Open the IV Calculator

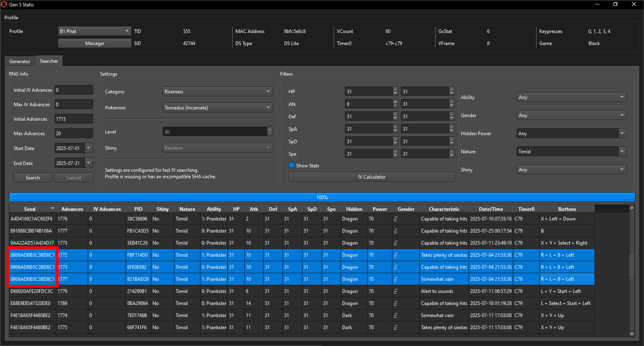[x=371, y=177]
